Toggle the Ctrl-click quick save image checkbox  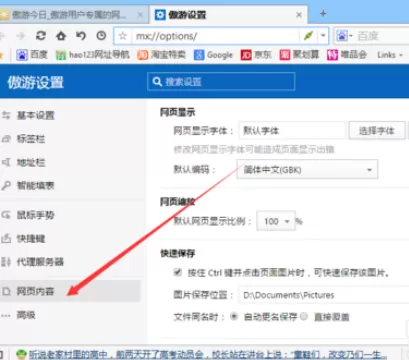178,272
